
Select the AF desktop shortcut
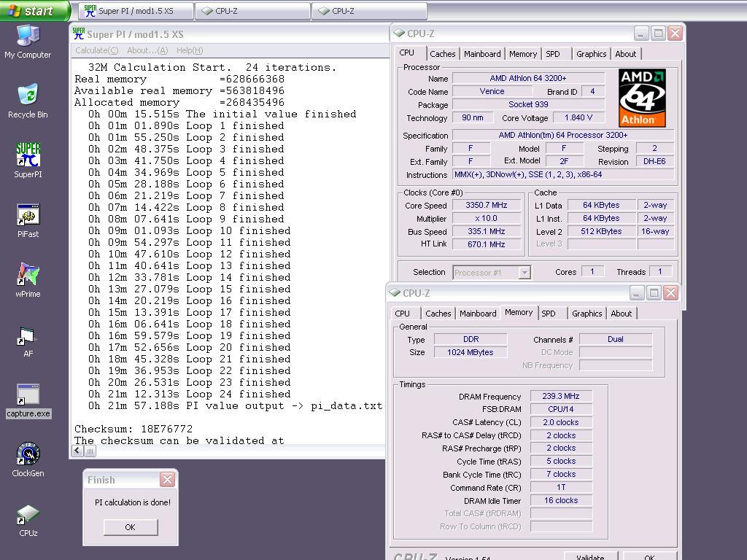coord(28,341)
